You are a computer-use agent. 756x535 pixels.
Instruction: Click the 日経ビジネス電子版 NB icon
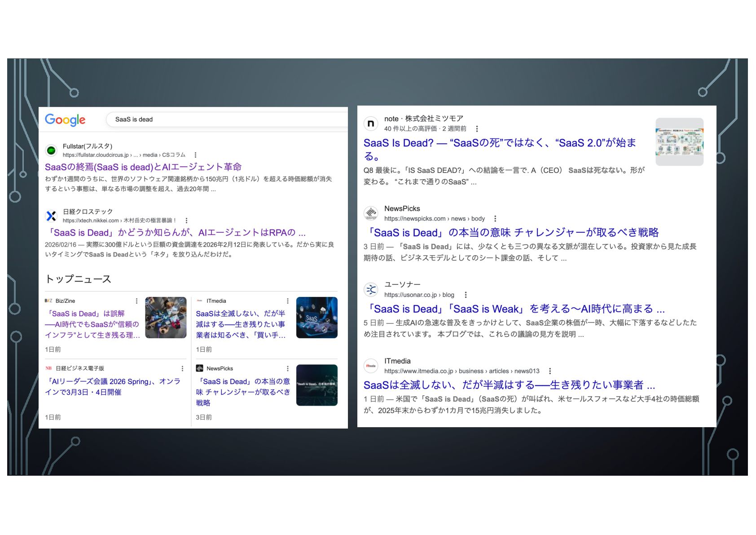(x=48, y=368)
